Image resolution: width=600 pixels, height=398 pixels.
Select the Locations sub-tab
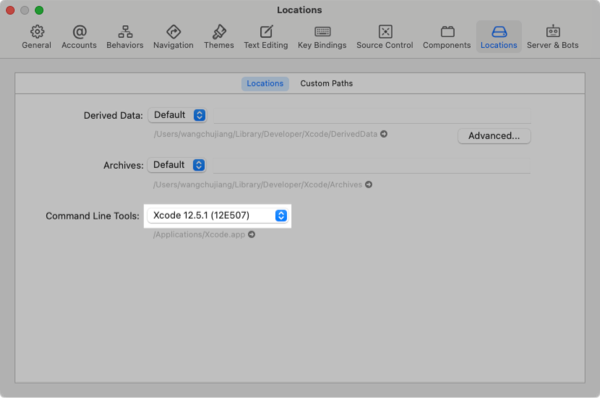[x=265, y=83]
